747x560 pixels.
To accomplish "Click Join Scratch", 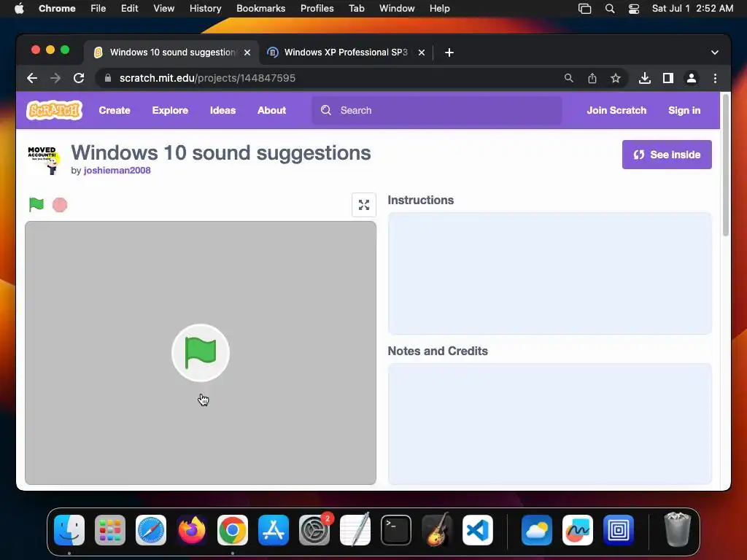I will click(616, 111).
